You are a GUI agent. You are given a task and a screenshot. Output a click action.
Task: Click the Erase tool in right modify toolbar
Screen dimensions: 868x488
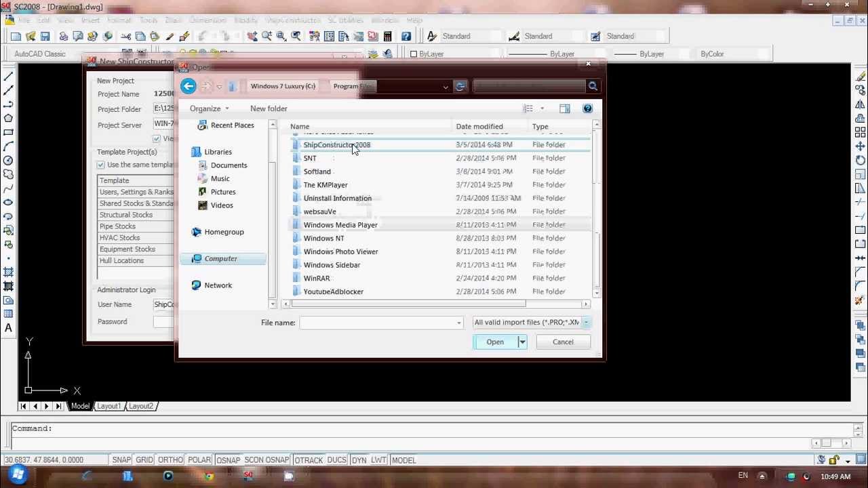pos(860,76)
